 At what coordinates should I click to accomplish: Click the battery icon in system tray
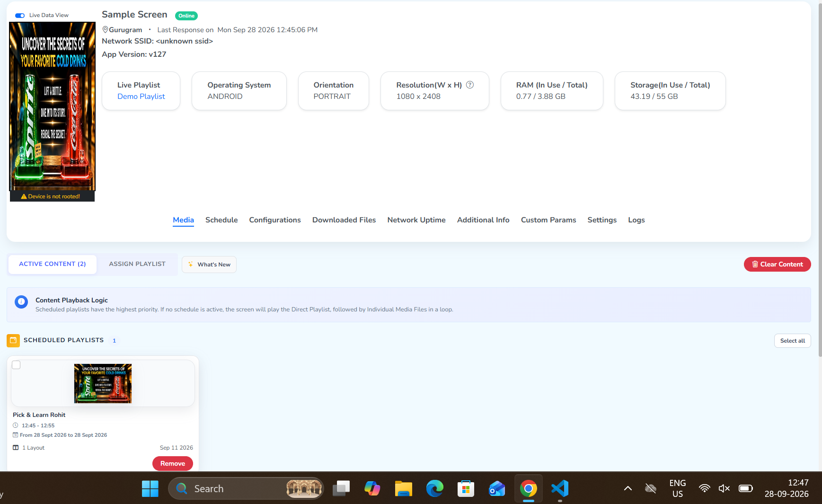coord(745,488)
